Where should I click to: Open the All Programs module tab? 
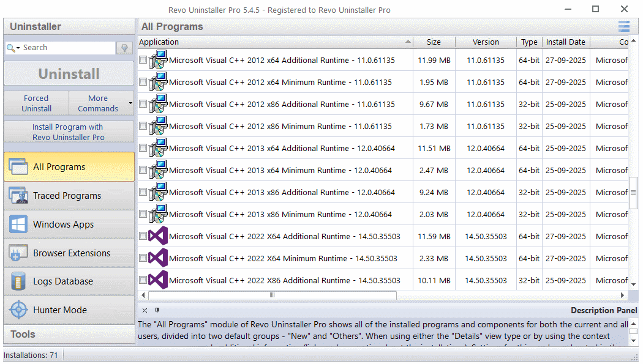pos(69,166)
